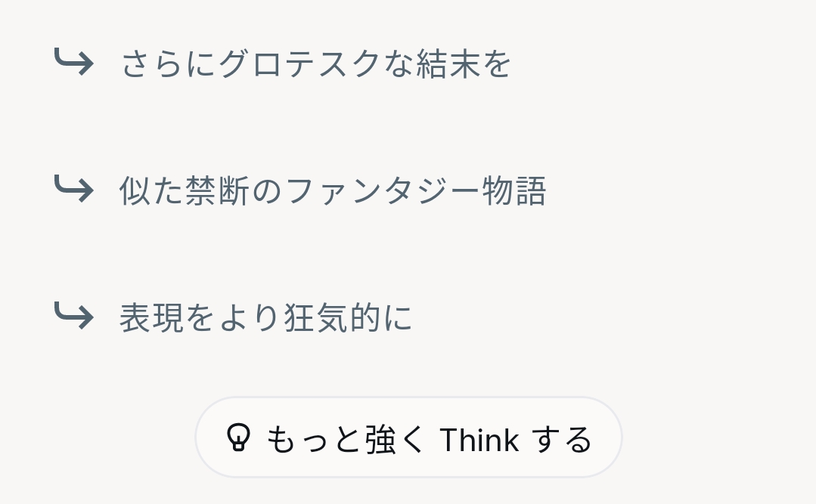816x504 pixels.
Task: Tap the second follow-up reply arrow
Action: [x=73, y=190]
